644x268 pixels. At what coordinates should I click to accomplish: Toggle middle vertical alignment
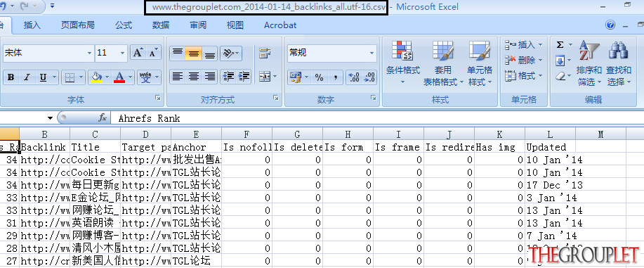(x=193, y=53)
